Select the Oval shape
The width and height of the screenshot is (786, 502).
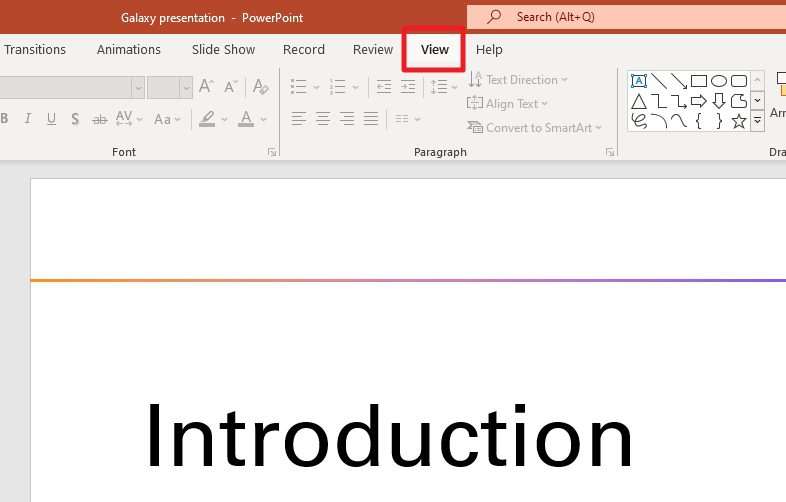click(719, 81)
